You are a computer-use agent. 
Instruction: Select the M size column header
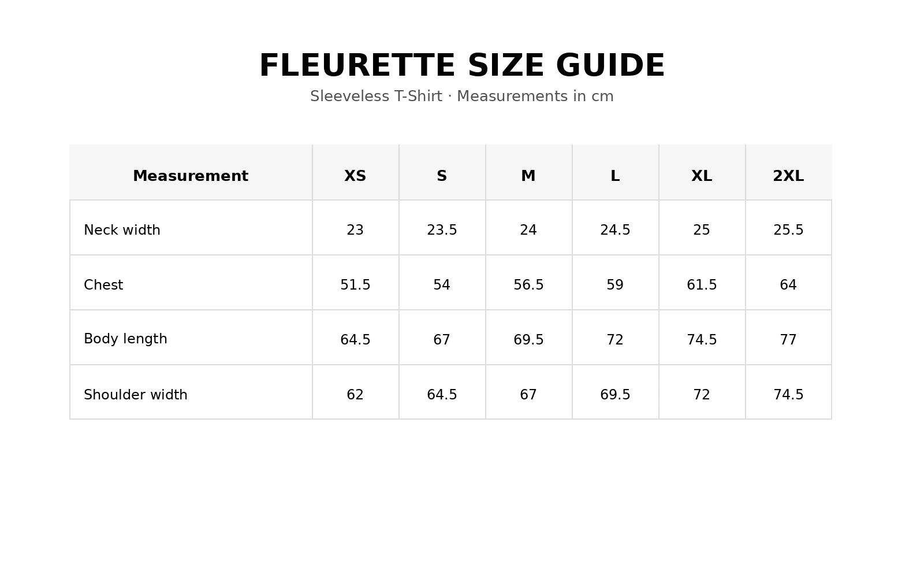528,176
